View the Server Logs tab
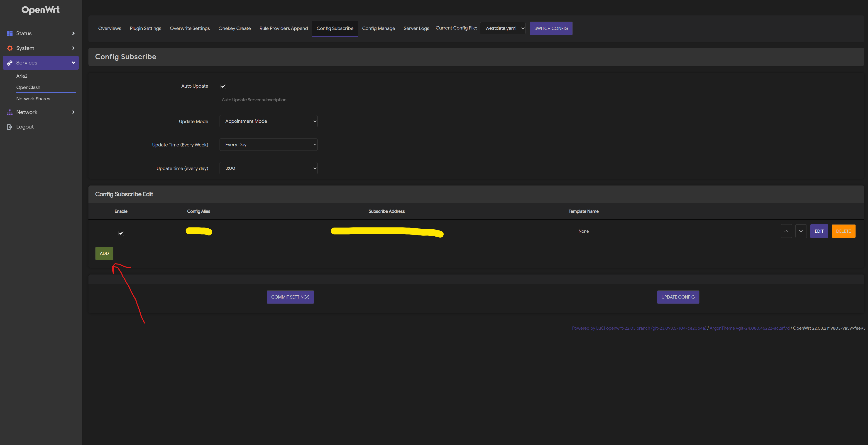The width and height of the screenshot is (868, 445). click(416, 28)
